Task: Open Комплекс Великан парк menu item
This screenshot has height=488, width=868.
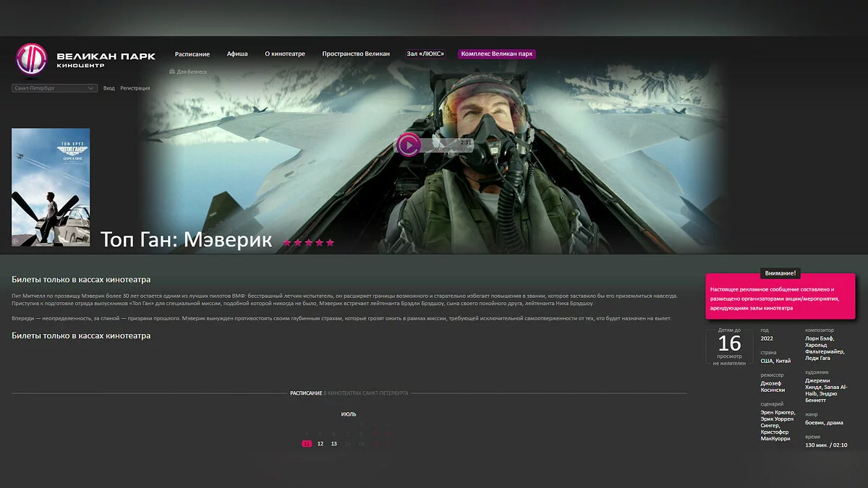Action: pyautogui.click(x=497, y=54)
